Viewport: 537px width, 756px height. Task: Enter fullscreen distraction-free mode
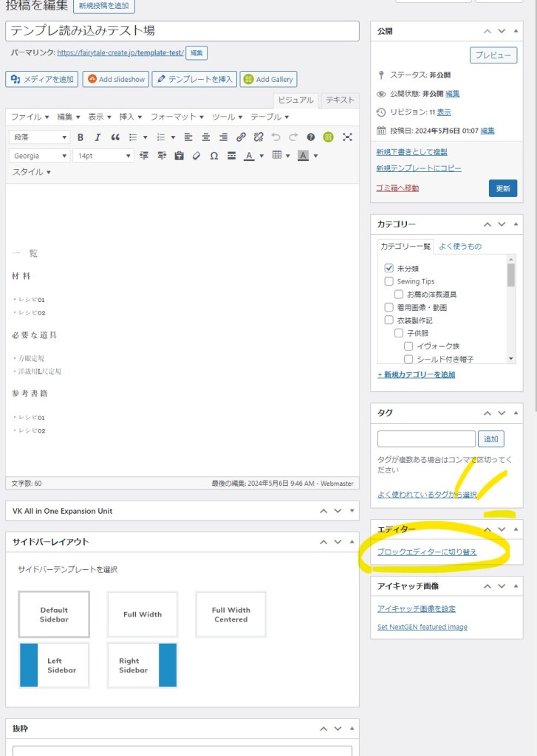point(346,137)
